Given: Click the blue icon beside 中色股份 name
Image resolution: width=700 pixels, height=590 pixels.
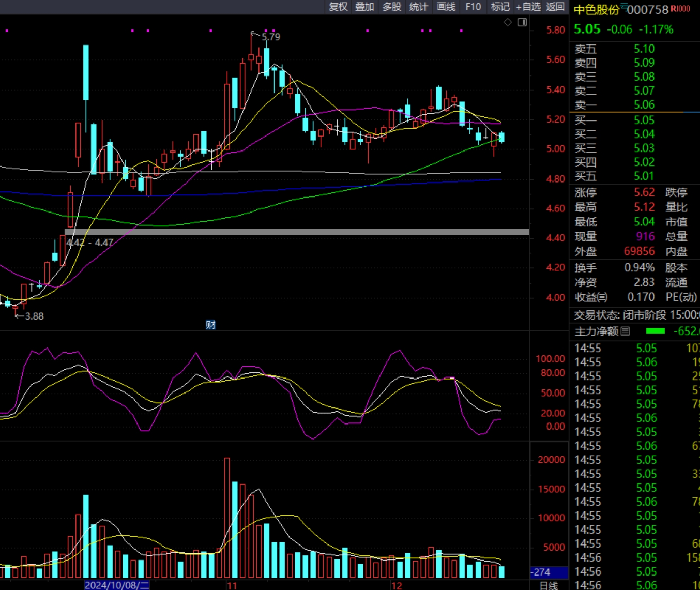Looking at the screenshot, I should (x=624, y=7).
